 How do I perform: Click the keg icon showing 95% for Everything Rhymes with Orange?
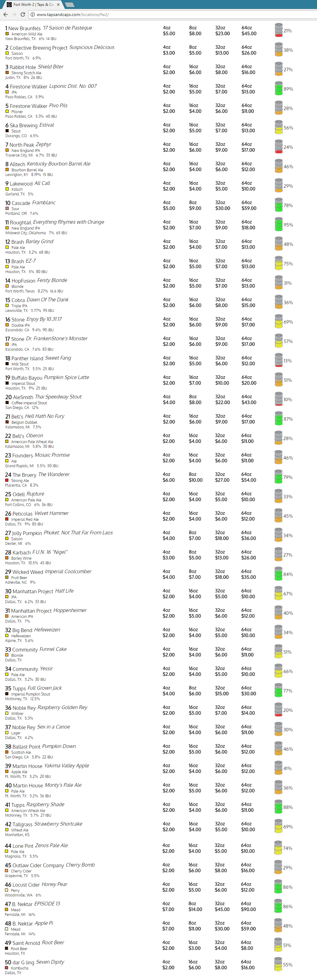[x=278, y=224]
